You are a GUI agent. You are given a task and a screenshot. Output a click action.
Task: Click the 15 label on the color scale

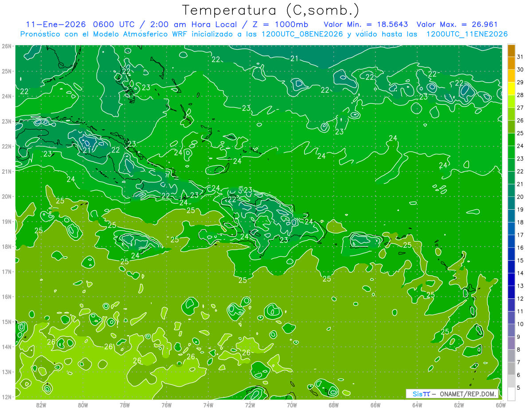pyautogui.click(x=520, y=260)
